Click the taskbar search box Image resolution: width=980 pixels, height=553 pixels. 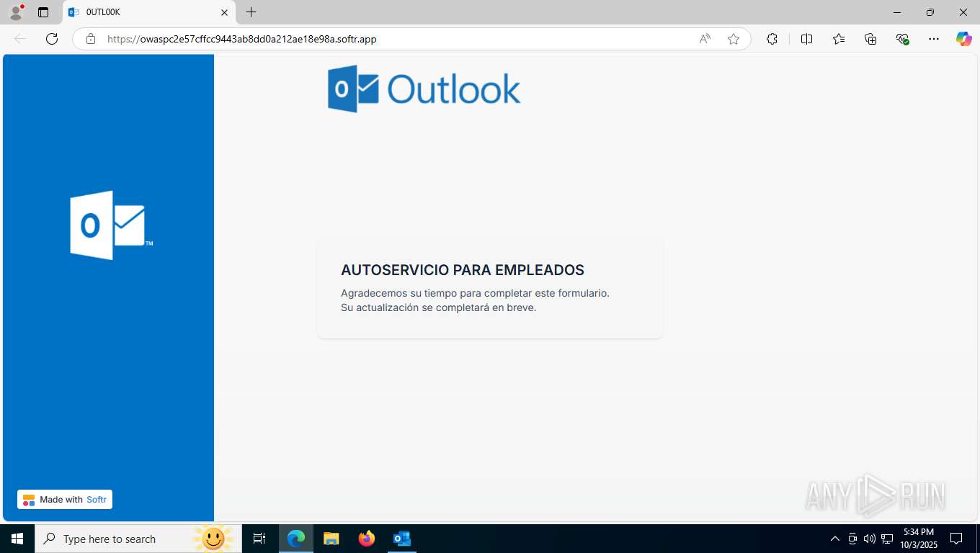point(138,539)
